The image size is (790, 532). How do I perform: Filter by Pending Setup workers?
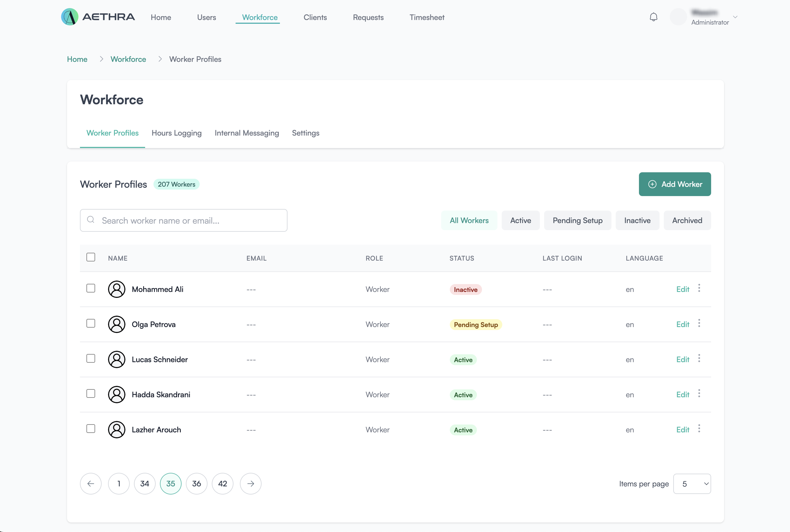point(578,221)
